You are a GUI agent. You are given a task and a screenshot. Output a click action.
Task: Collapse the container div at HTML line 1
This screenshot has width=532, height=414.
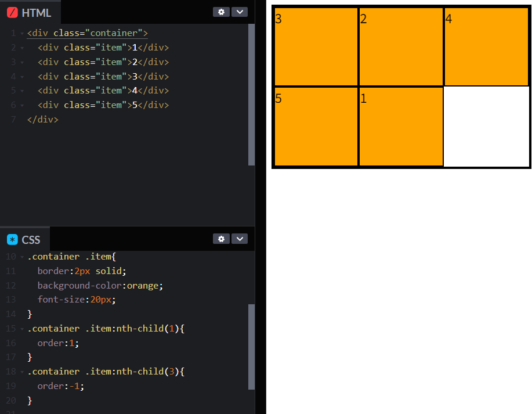22,33
